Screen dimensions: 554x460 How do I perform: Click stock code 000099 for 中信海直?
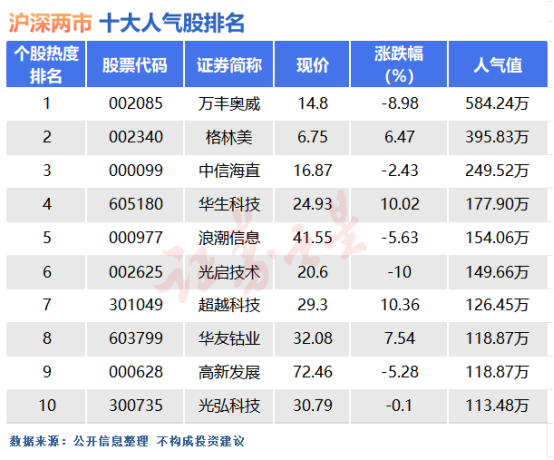click(136, 170)
